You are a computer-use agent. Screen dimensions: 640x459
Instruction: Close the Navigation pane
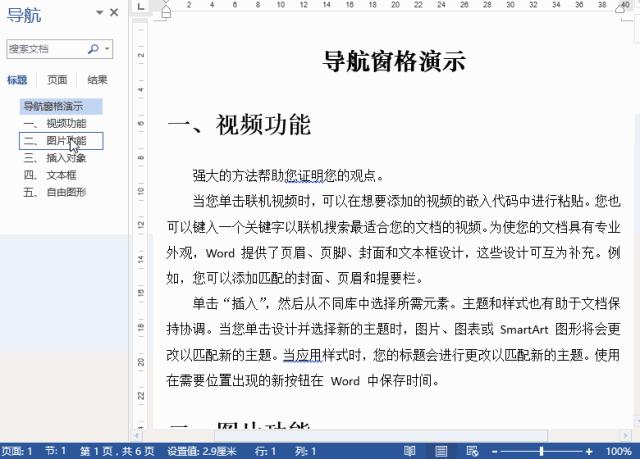(114, 13)
